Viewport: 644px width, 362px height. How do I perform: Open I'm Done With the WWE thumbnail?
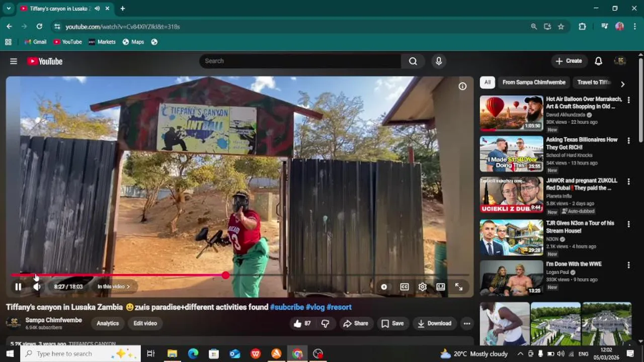[x=511, y=278]
